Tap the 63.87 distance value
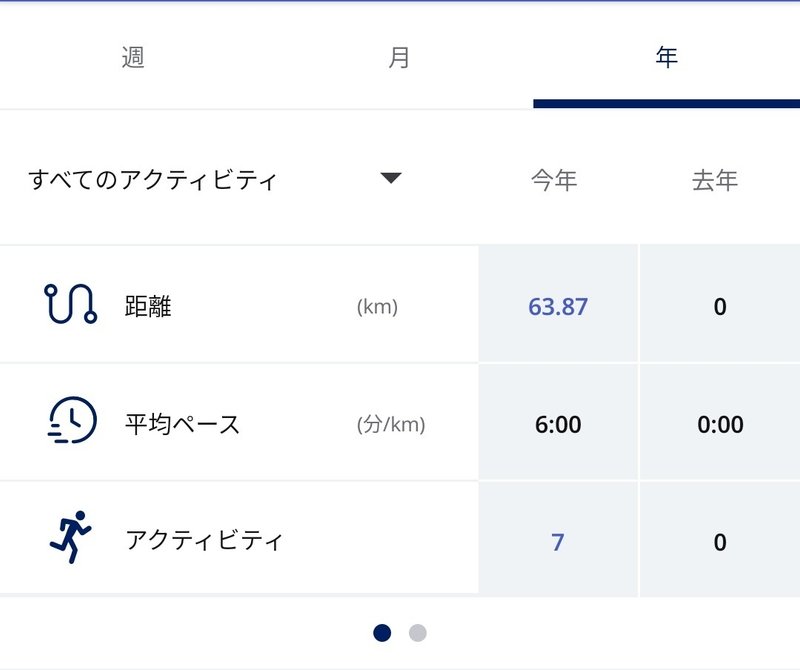Image resolution: width=800 pixels, height=670 pixels. click(x=558, y=306)
